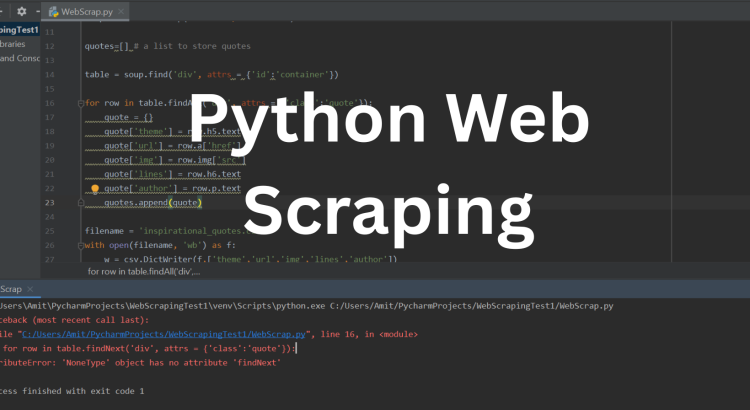Click 'Process finished with exit code 1' text
The image size is (750, 410).
[72, 391]
